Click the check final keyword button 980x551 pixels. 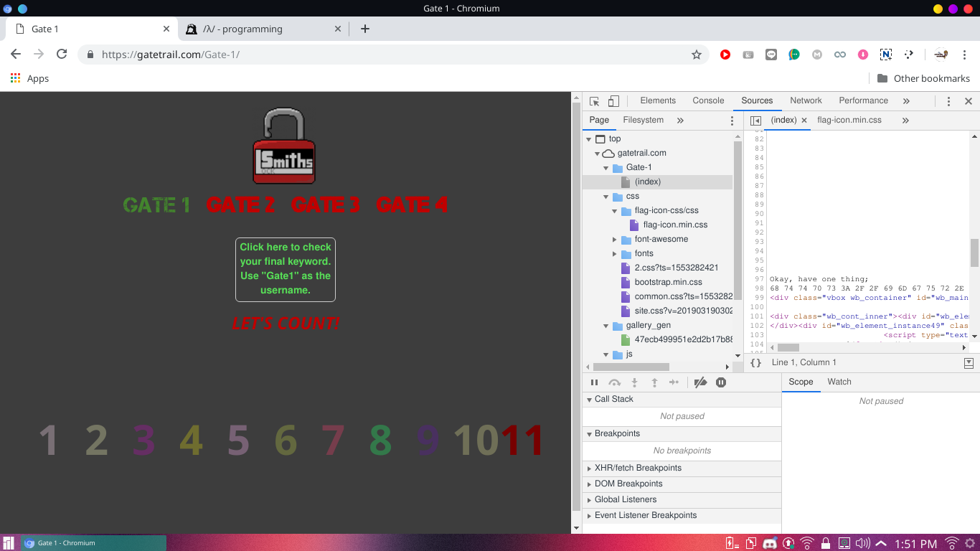286,269
